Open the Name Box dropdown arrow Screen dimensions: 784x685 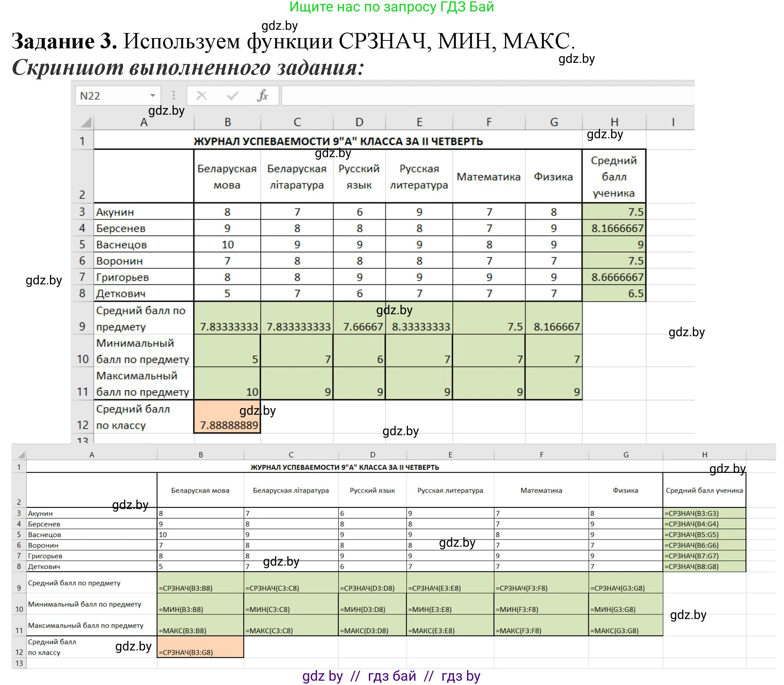point(153,95)
